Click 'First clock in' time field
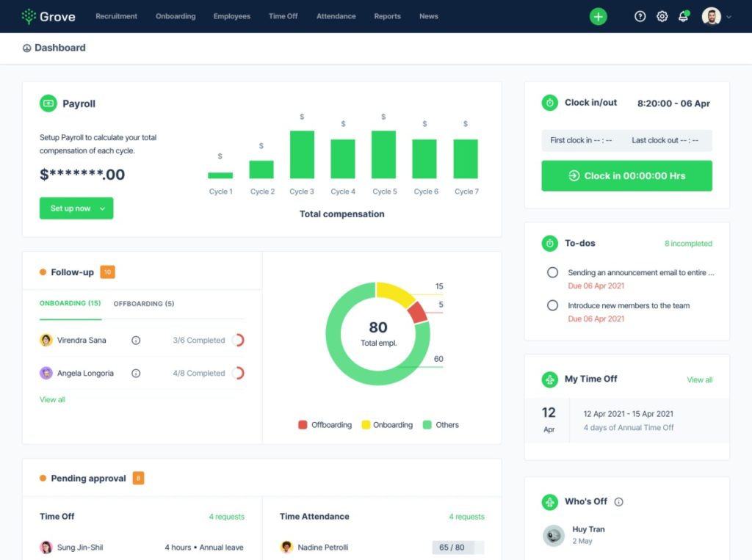752x560 pixels. point(581,140)
